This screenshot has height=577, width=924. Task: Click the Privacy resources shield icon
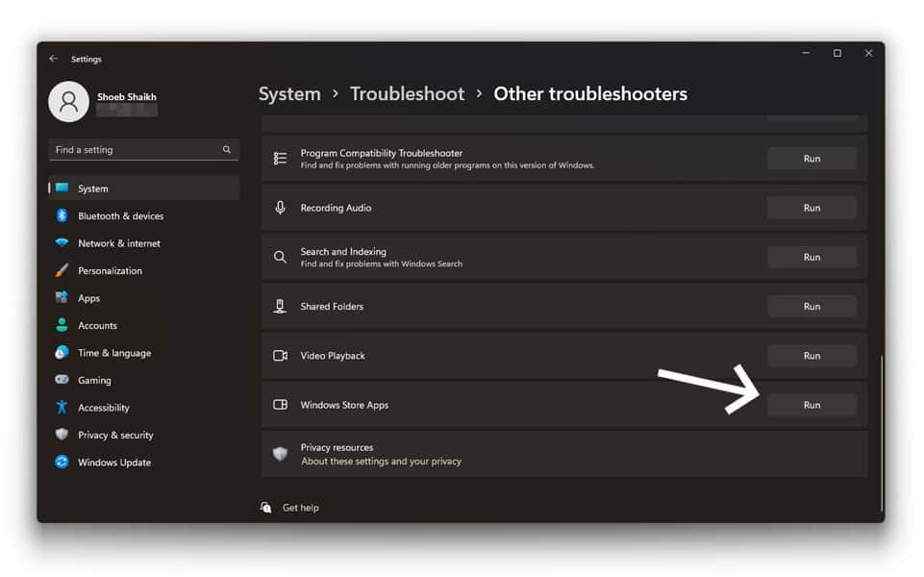[x=281, y=454]
